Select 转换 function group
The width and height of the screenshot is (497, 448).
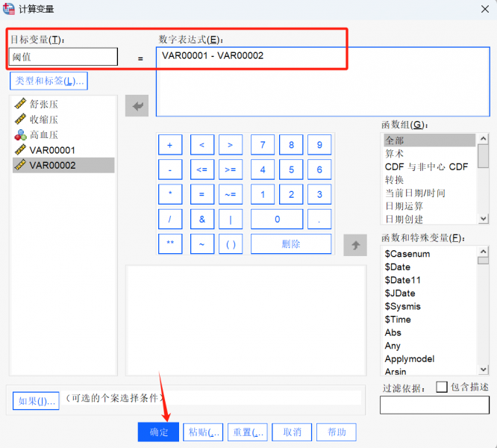[430, 180]
